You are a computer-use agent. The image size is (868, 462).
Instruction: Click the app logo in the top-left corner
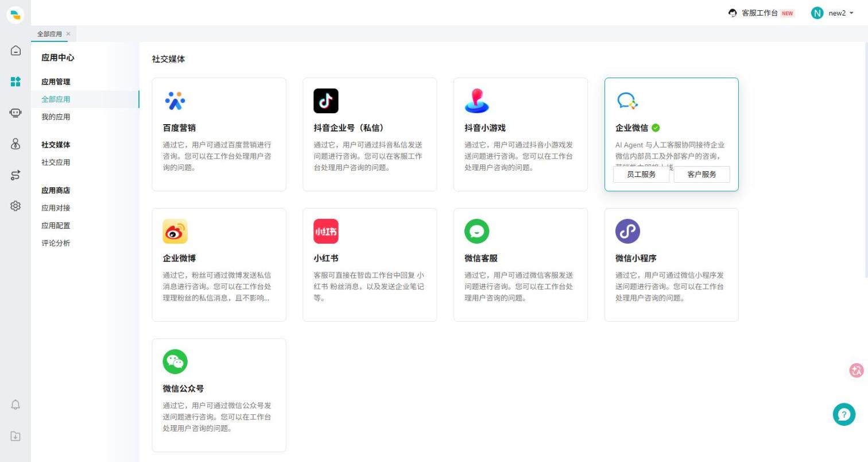pyautogui.click(x=15, y=14)
